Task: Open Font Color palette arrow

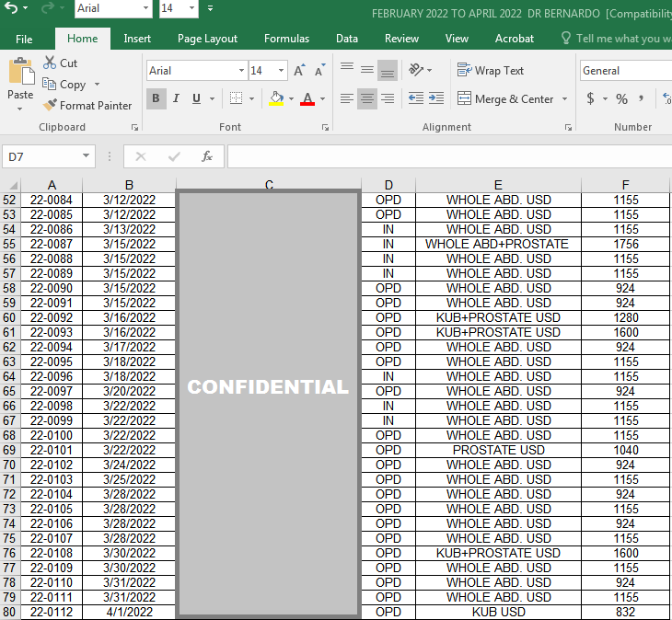Action: pos(323,99)
